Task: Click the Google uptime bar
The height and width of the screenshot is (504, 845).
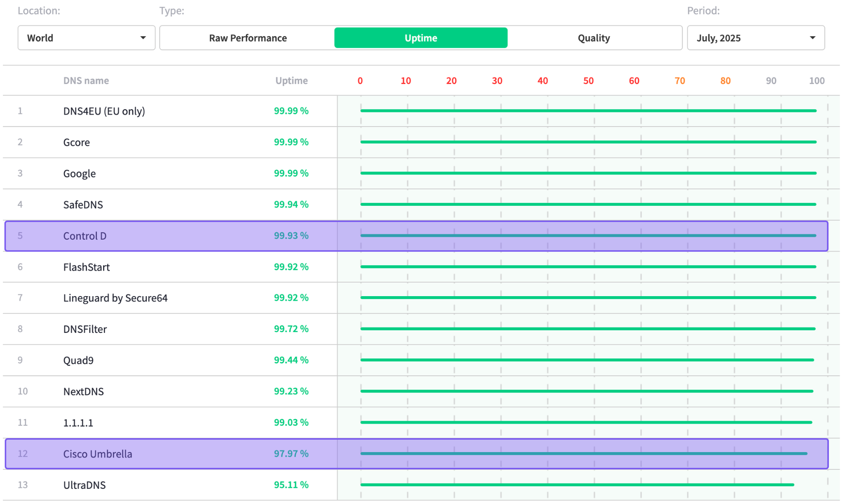Action: [589, 173]
